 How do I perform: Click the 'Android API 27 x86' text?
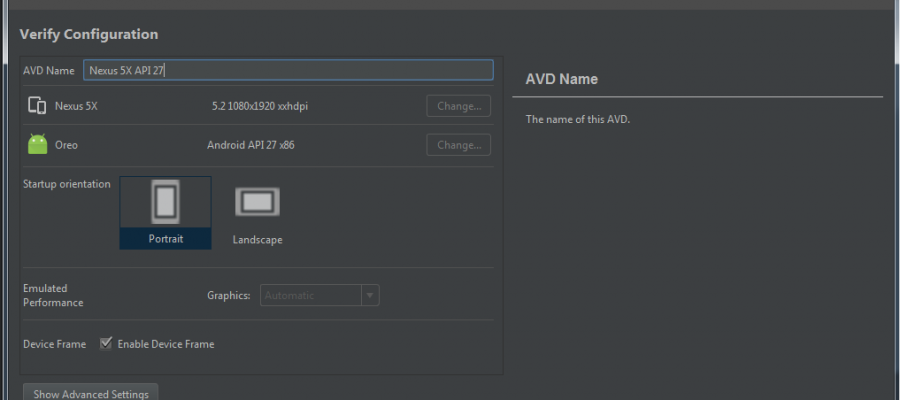click(x=250, y=145)
